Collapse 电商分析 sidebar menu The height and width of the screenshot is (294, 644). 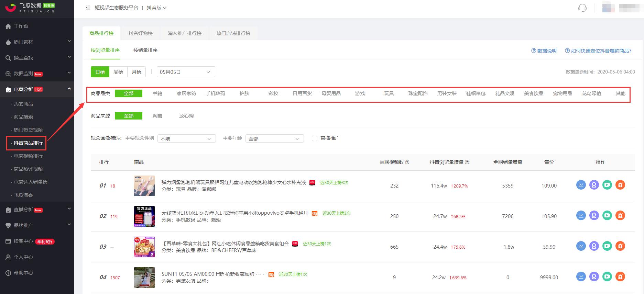pyautogui.click(x=37, y=89)
